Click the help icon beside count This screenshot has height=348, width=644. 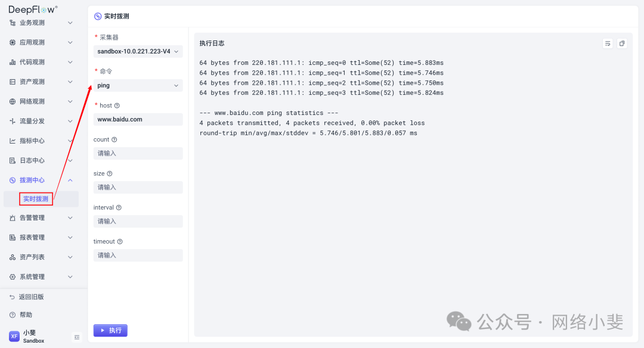point(114,139)
